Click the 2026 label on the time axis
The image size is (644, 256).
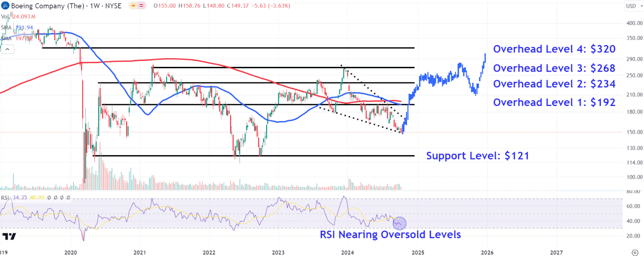[x=486, y=252]
